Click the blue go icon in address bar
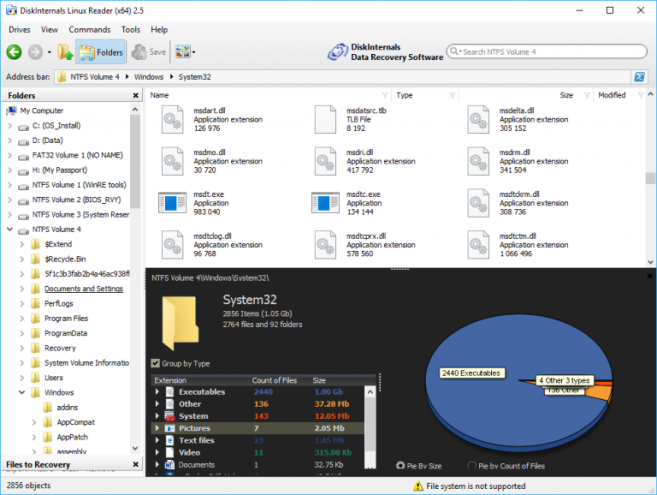 (x=639, y=77)
